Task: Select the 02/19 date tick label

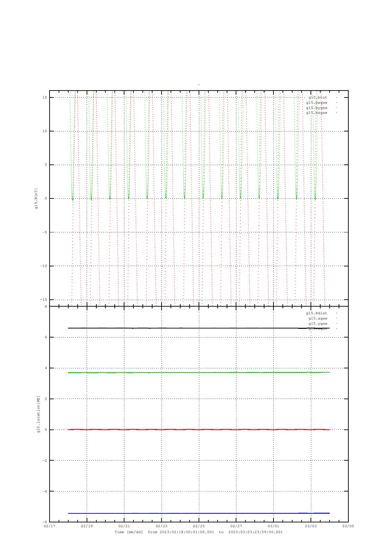Action: point(87,526)
